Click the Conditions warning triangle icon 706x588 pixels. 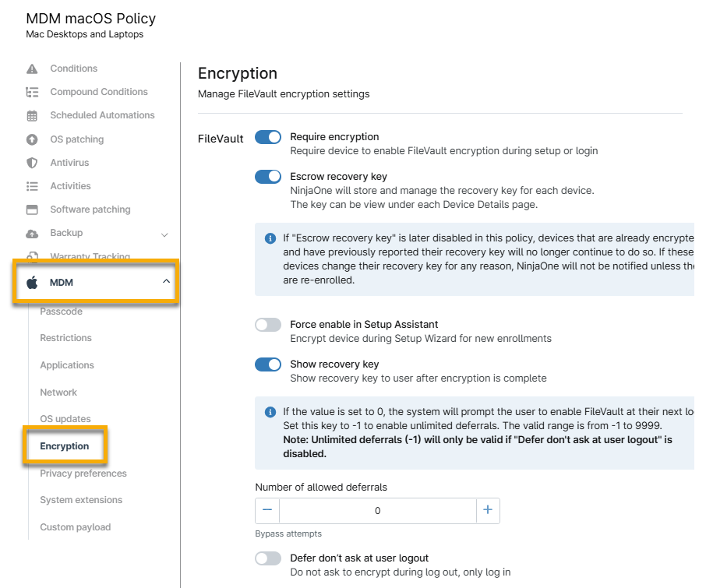coord(32,69)
